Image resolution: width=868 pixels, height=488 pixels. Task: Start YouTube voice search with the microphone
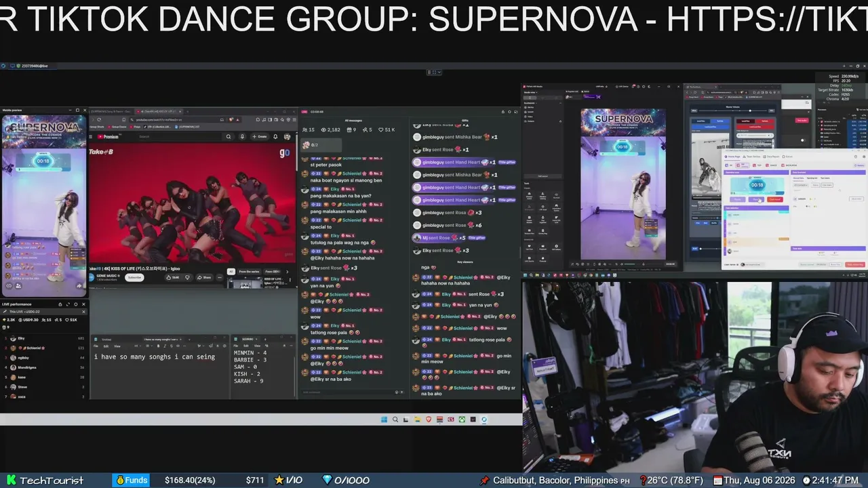242,136
